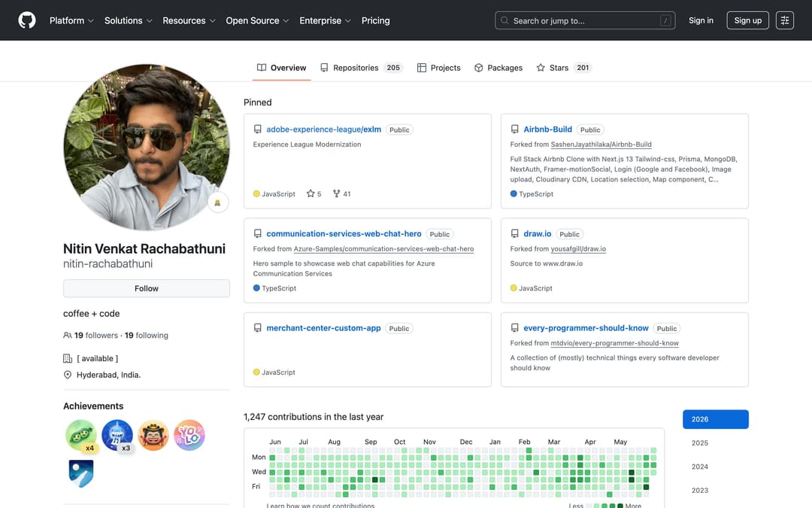This screenshot has height=508, width=812.
Task: Click the followers people icon
Action: [x=68, y=336]
